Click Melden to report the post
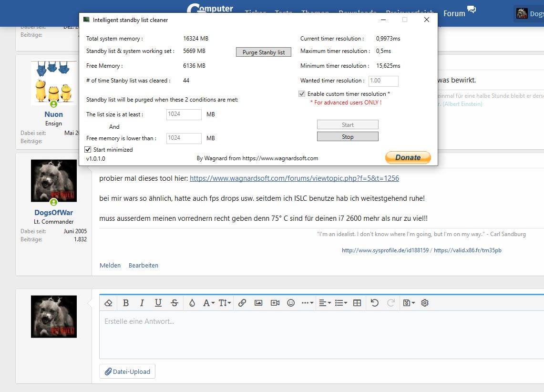Image resolution: width=544 pixels, height=392 pixels. [x=110, y=265]
